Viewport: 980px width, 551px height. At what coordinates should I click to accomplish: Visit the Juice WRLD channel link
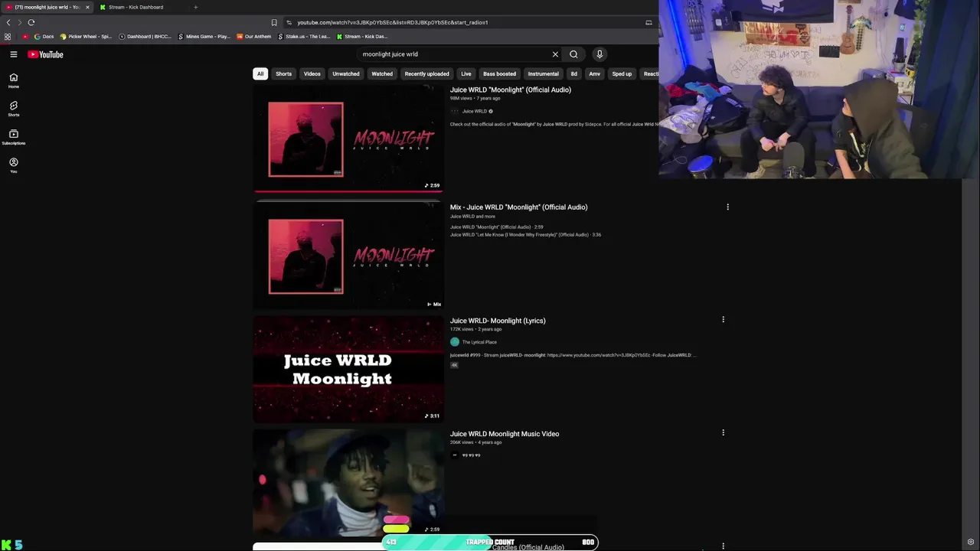coord(475,111)
